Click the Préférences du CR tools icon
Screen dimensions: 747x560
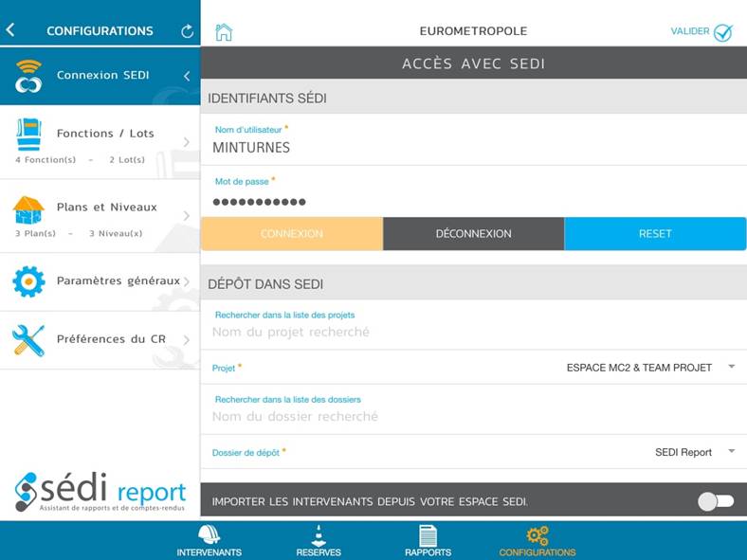(28, 339)
